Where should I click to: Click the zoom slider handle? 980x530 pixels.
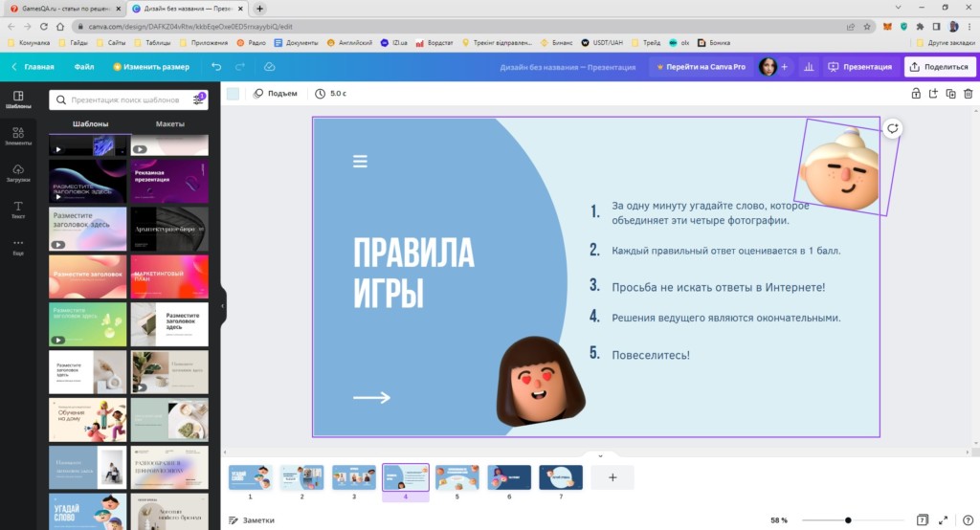tap(848, 520)
